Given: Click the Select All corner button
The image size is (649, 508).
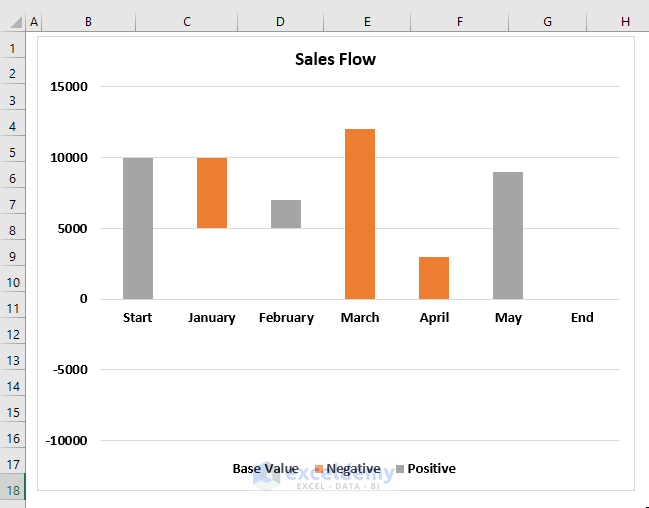Looking at the screenshot, I should pyautogui.click(x=13, y=21).
